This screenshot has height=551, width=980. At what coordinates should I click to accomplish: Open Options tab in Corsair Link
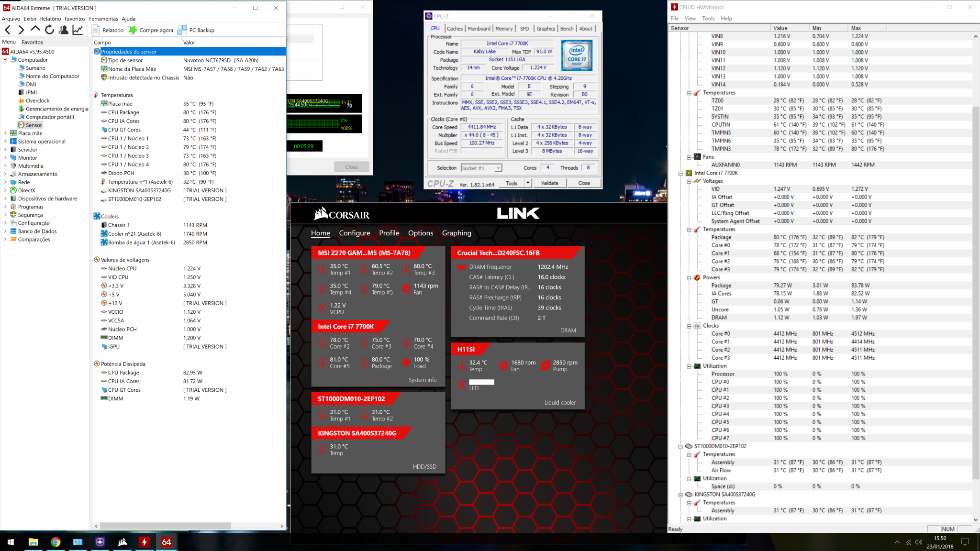coord(421,233)
